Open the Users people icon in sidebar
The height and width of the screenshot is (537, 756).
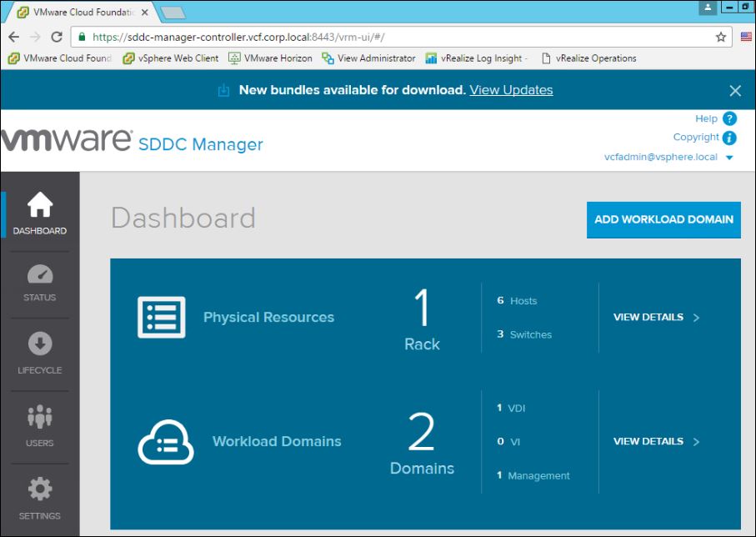40,416
